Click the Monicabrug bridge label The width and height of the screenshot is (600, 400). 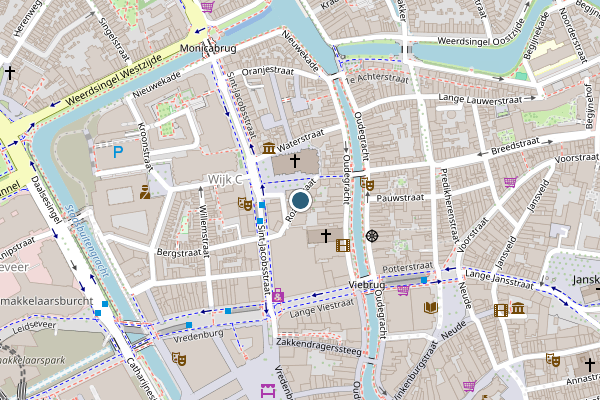pyautogui.click(x=208, y=49)
